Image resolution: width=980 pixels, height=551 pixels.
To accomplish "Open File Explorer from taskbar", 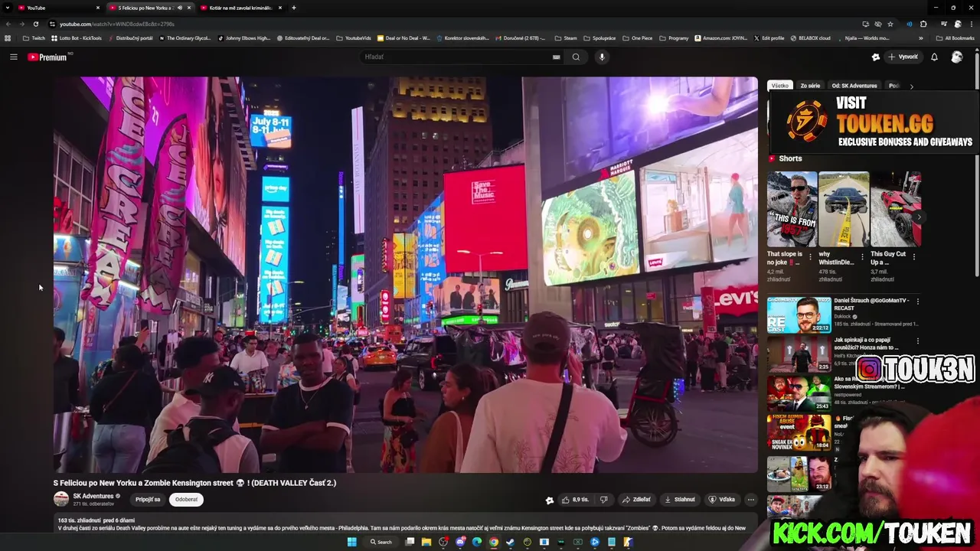I will pyautogui.click(x=426, y=542).
